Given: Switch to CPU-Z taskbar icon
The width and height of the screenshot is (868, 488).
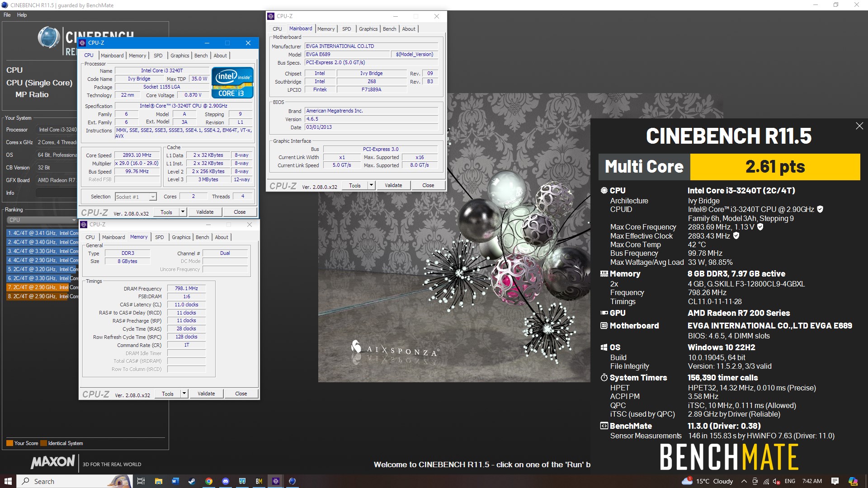Looking at the screenshot, I should coord(276,481).
